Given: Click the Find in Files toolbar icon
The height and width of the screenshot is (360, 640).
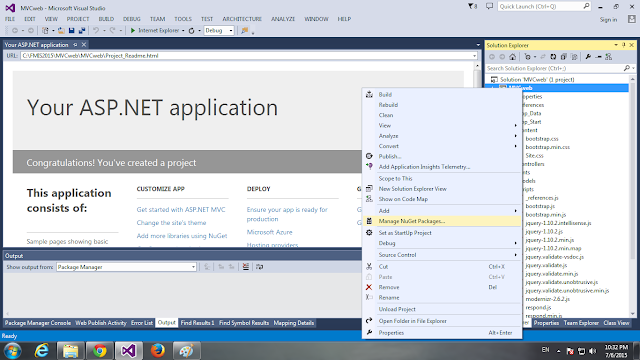Looking at the screenshot, I should (244, 31).
